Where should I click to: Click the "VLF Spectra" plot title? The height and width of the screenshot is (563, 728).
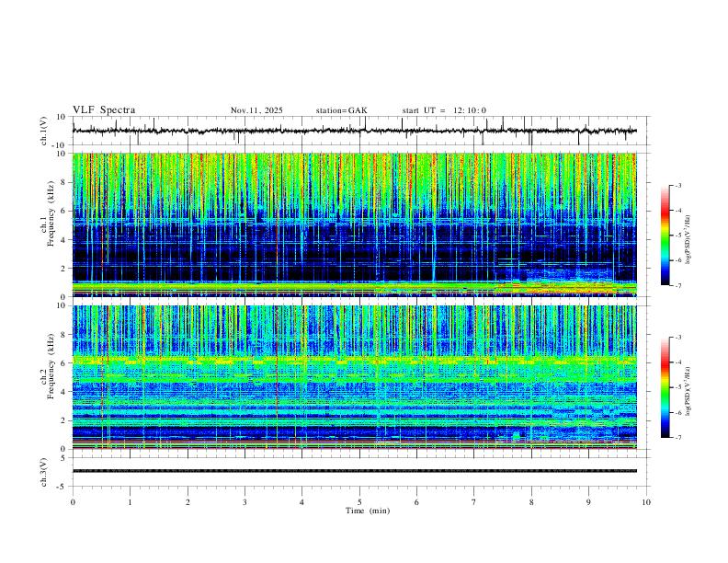tap(104, 110)
